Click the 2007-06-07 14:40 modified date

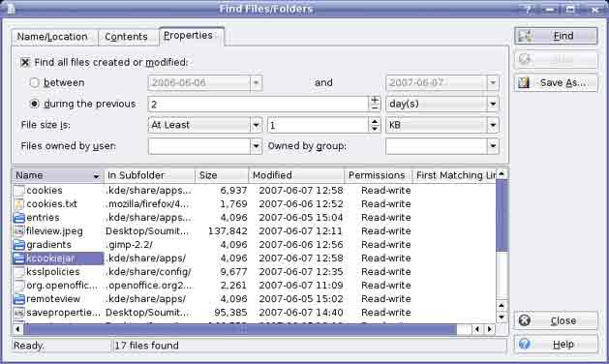click(x=301, y=313)
